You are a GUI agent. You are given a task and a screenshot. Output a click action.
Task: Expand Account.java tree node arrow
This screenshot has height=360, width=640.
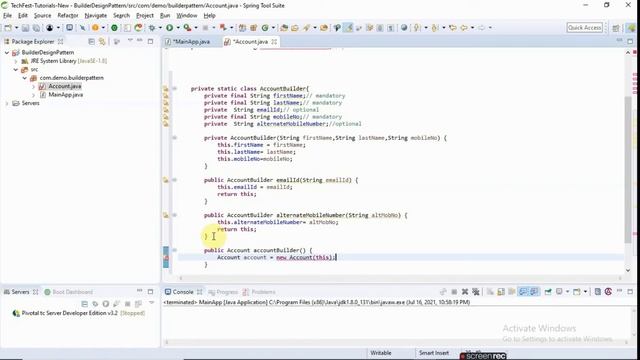tap(33, 87)
